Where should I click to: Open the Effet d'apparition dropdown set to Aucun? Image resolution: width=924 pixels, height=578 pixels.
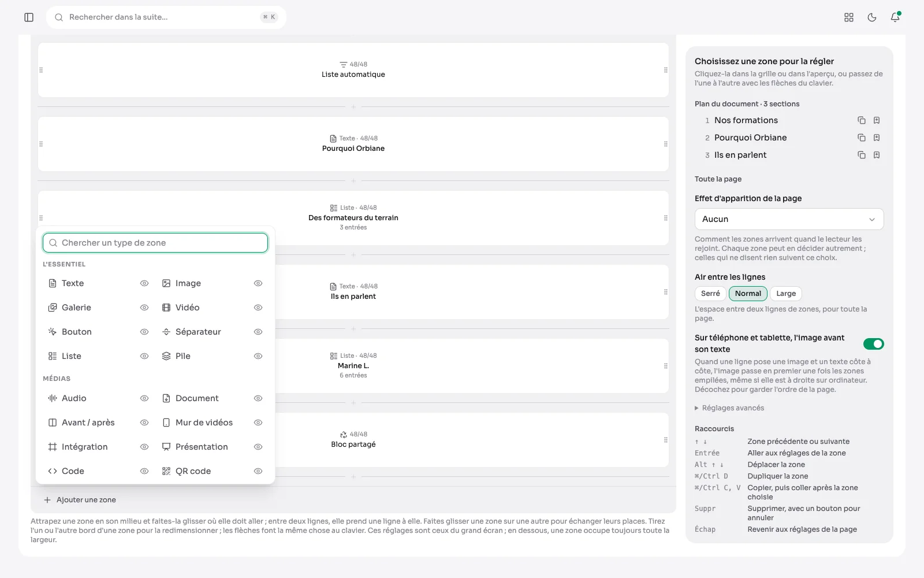789,219
